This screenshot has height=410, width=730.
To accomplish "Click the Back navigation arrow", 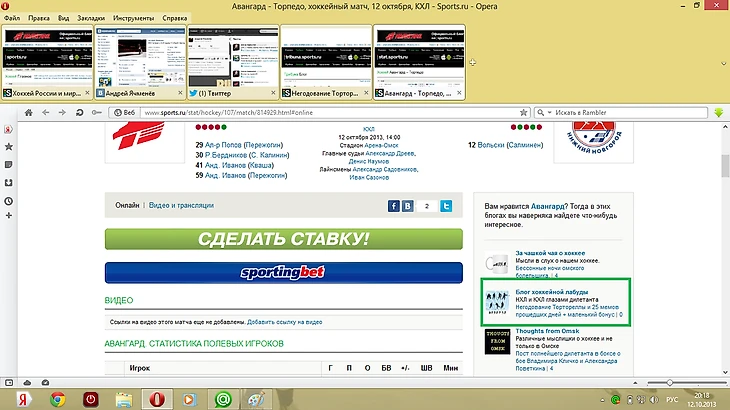I will (46, 113).
